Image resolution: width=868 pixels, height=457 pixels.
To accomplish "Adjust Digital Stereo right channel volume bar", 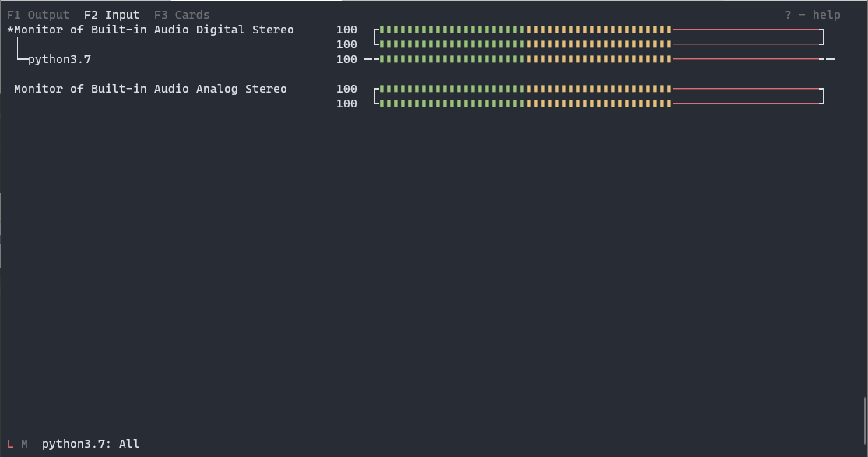I will [599, 44].
